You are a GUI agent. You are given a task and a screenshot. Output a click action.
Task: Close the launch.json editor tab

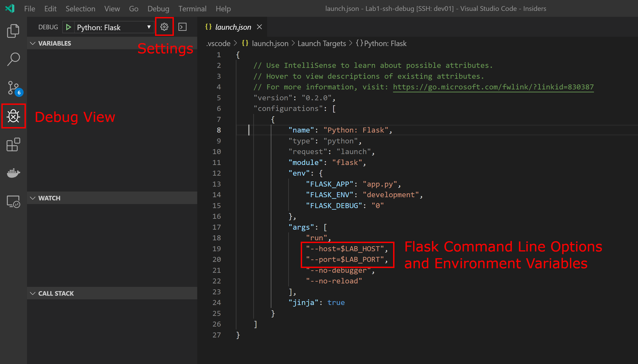[259, 27]
